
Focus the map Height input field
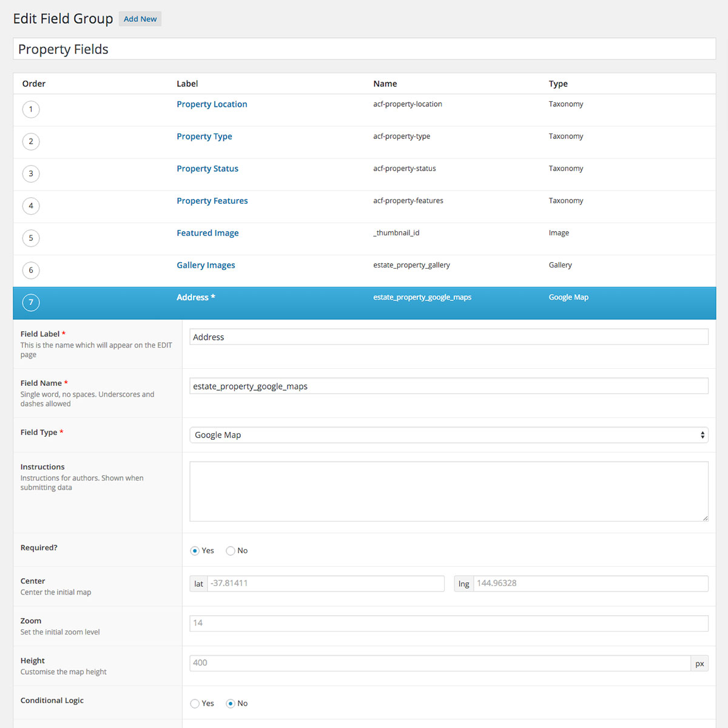tap(440, 663)
